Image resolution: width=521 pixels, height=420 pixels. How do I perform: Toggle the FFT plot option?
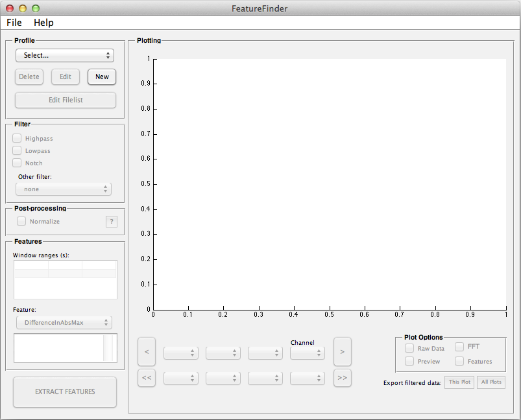pos(459,347)
